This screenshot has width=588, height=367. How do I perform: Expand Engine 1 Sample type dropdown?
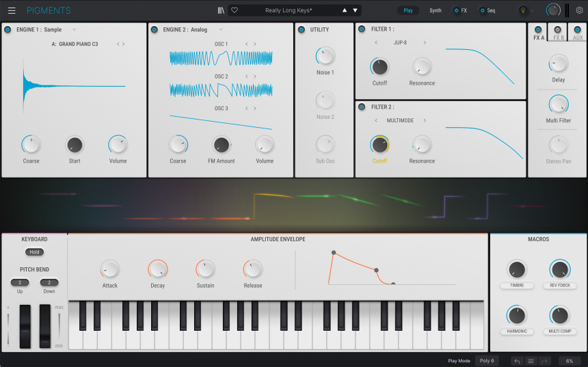pyautogui.click(x=75, y=29)
